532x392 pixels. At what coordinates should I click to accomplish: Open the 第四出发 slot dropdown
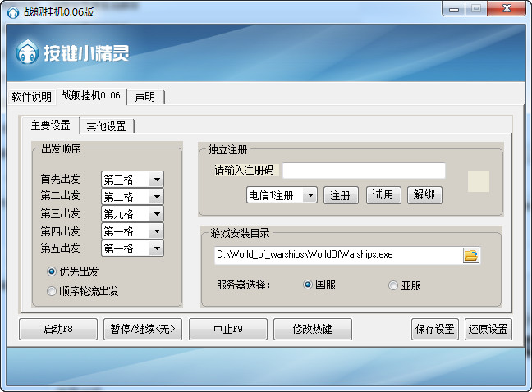tap(132, 231)
